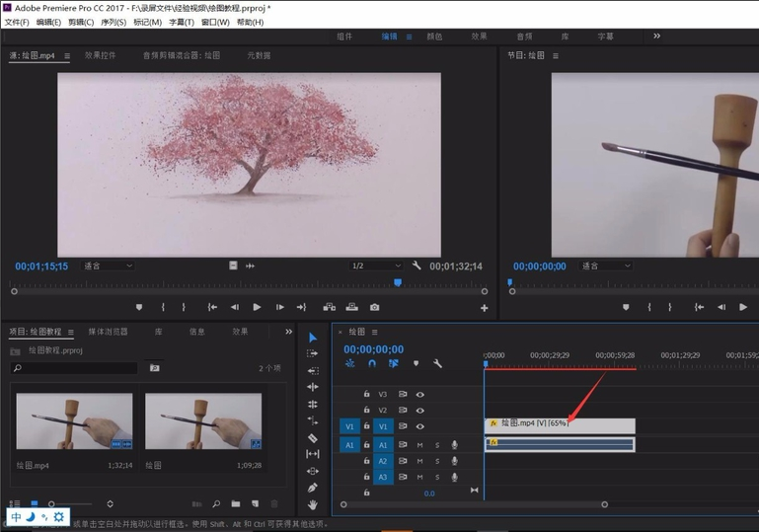Select the Razor tool in the toolbar
The width and height of the screenshot is (759, 532).
pyautogui.click(x=313, y=437)
